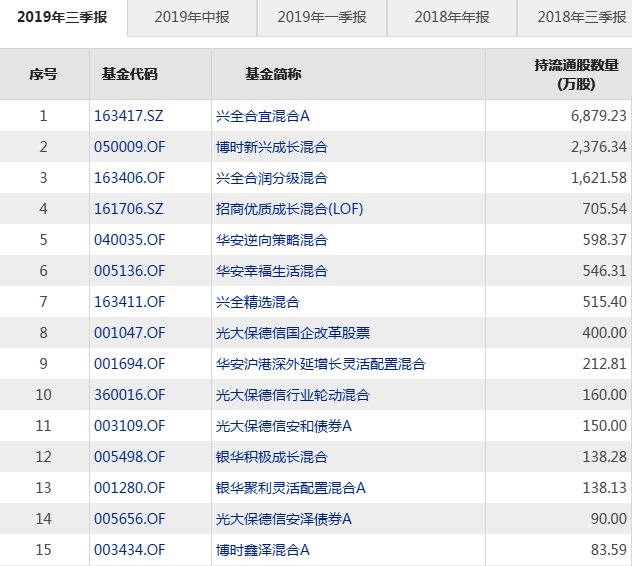Click the 基金代码 column header
Image resolution: width=632 pixels, height=566 pixels.
[x=150, y=75]
